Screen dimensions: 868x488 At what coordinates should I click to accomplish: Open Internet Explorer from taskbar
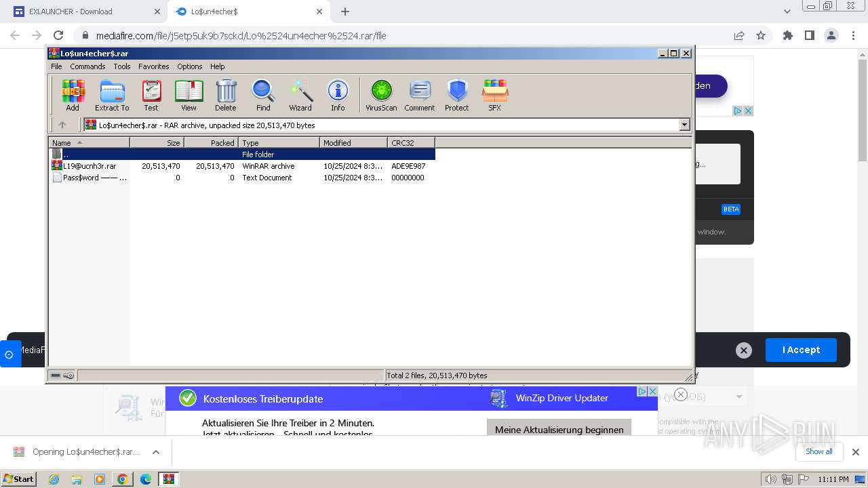click(54, 479)
